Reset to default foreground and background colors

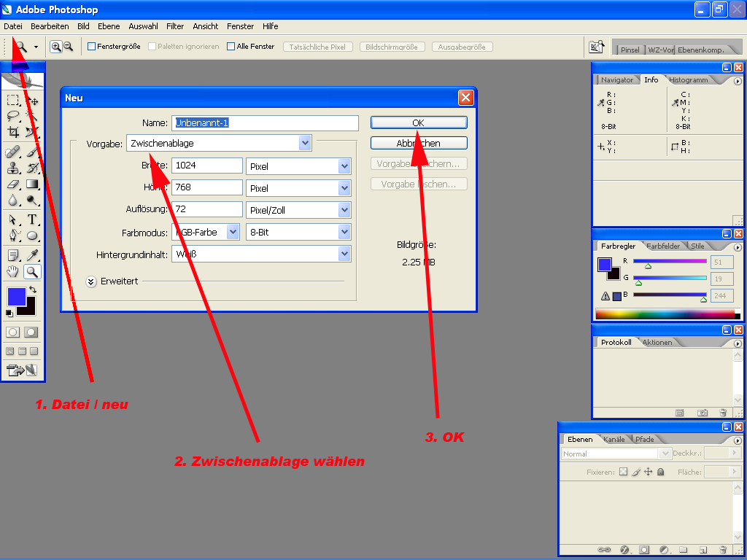[9, 313]
